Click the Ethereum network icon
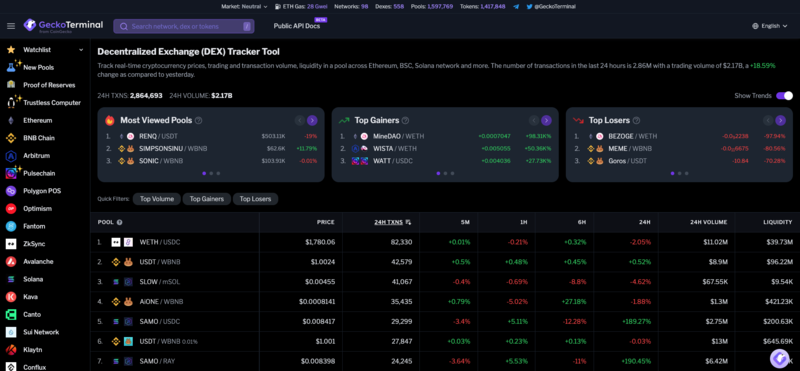Image resolution: width=800 pixels, height=371 pixels. [x=11, y=120]
